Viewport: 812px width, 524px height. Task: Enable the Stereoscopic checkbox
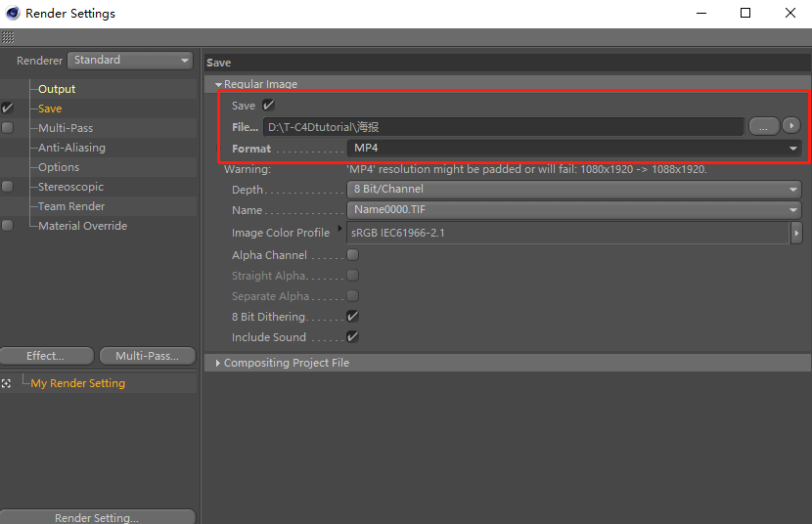pyautogui.click(x=8, y=187)
